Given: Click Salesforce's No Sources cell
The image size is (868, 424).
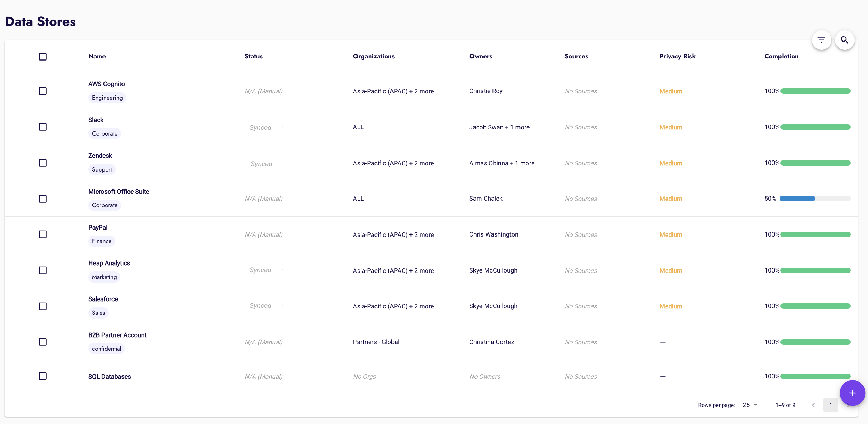Looking at the screenshot, I should [581, 306].
